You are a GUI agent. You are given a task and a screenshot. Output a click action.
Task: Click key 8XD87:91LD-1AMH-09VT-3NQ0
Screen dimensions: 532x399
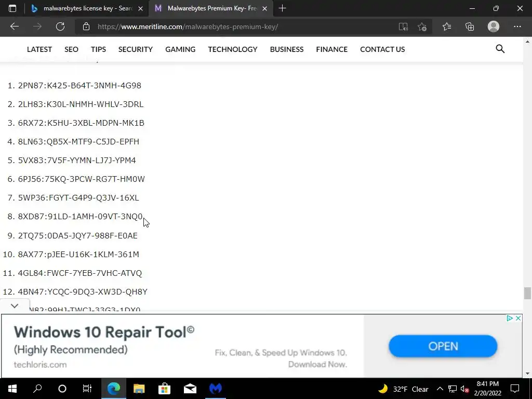click(x=81, y=217)
